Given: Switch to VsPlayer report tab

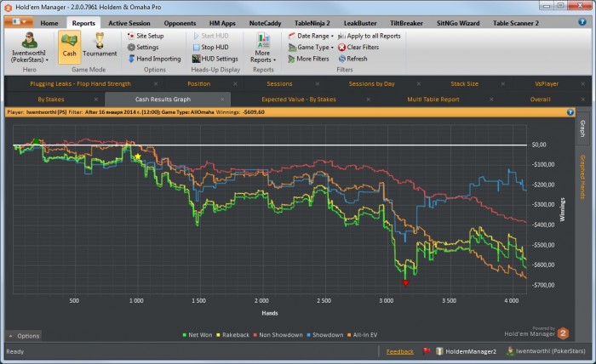Looking at the screenshot, I should coord(547,84).
